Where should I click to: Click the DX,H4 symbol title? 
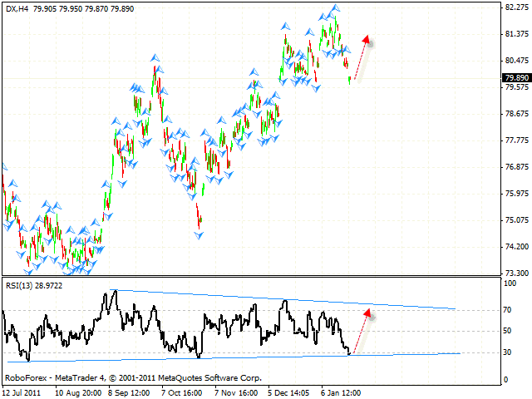click(x=18, y=8)
